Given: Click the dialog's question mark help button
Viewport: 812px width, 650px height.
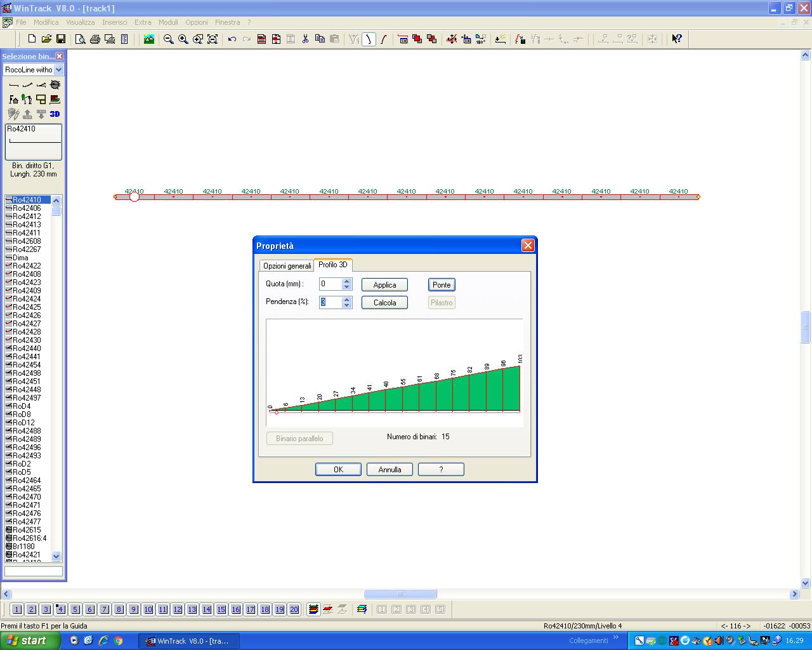Looking at the screenshot, I should tap(441, 470).
